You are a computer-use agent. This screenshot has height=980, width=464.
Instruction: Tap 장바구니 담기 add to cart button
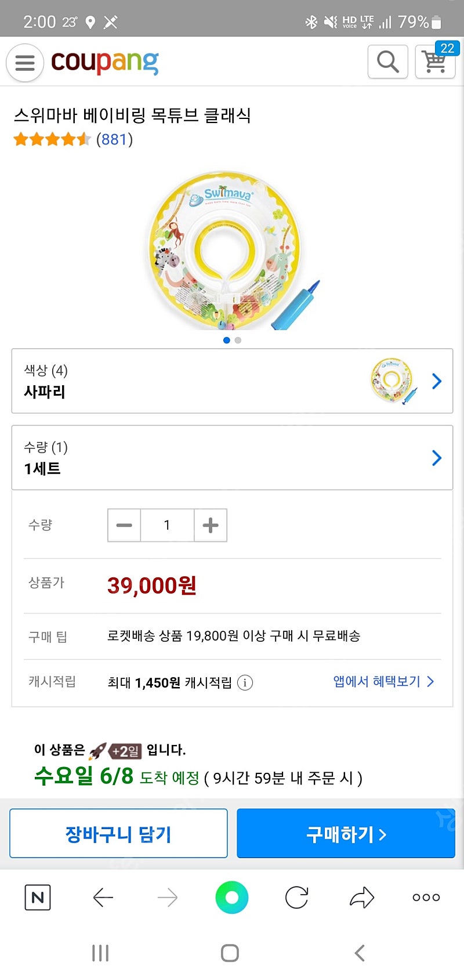coord(118,834)
